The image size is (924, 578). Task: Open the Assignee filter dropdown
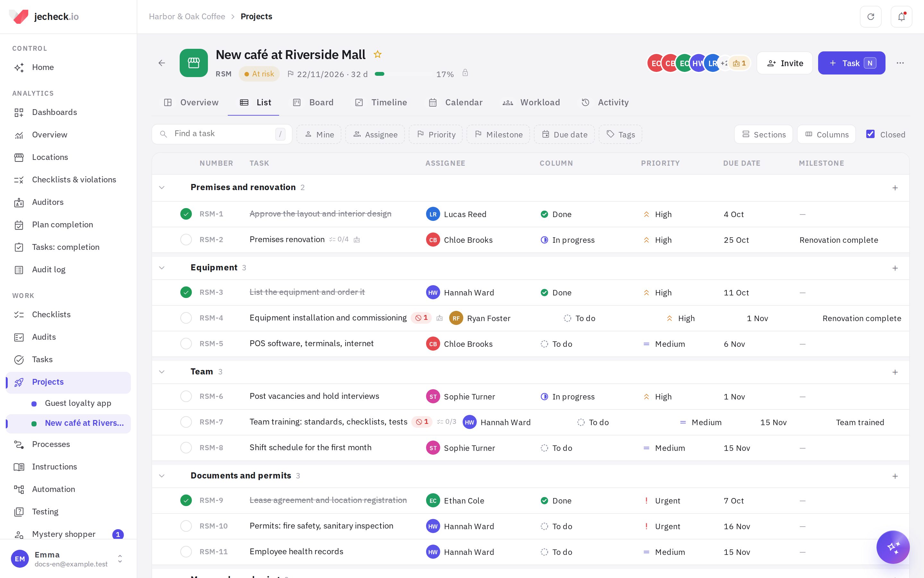point(375,135)
